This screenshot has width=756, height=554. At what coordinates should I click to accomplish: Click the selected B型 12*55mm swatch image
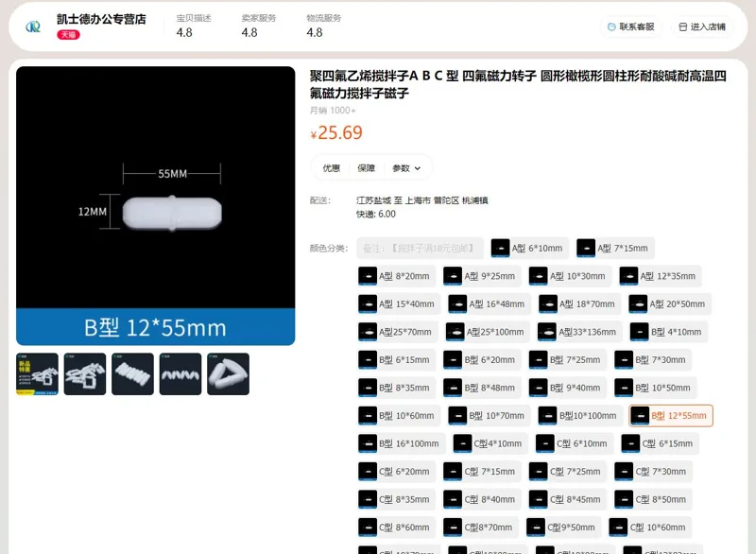coord(640,416)
